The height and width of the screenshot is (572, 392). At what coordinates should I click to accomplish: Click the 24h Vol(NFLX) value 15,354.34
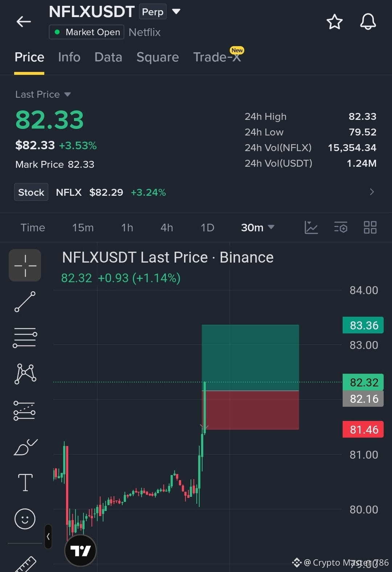tap(352, 148)
